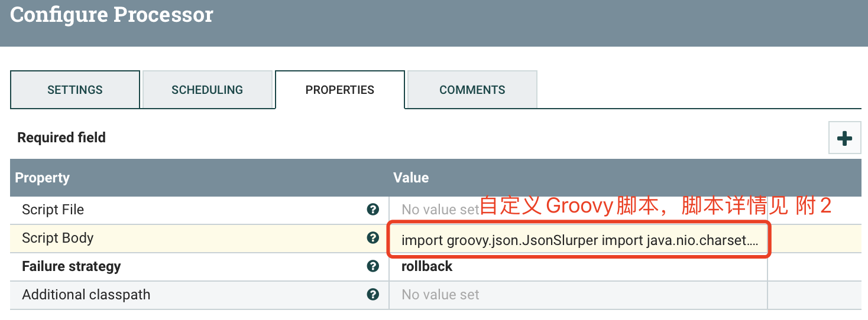Edit the Script File empty value
Image resolution: width=868 pixels, height=320 pixels.
(x=578, y=210)
